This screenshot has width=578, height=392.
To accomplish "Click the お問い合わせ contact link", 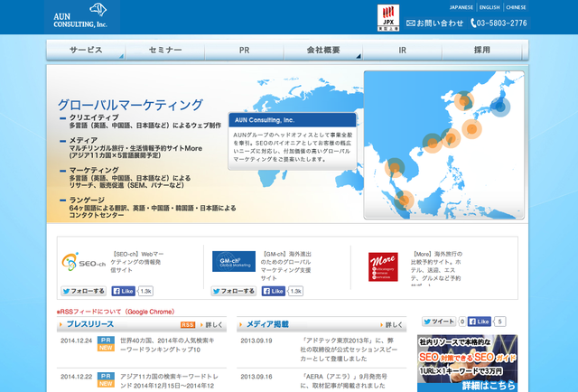I will point(434,23).
